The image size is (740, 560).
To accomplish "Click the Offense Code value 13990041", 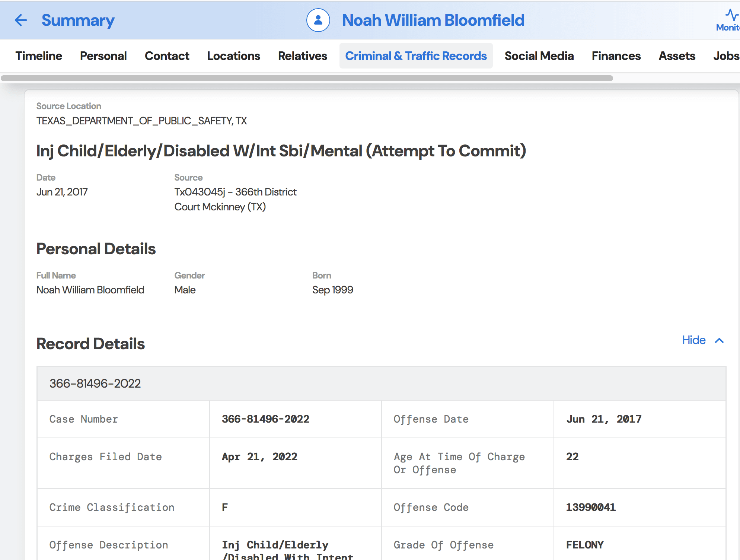I will (x=591, y=507).
